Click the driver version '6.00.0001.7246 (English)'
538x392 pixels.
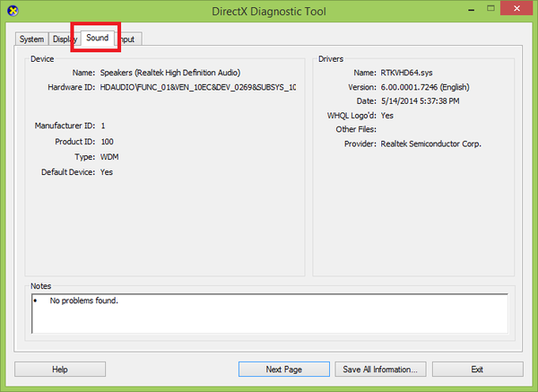425,87
